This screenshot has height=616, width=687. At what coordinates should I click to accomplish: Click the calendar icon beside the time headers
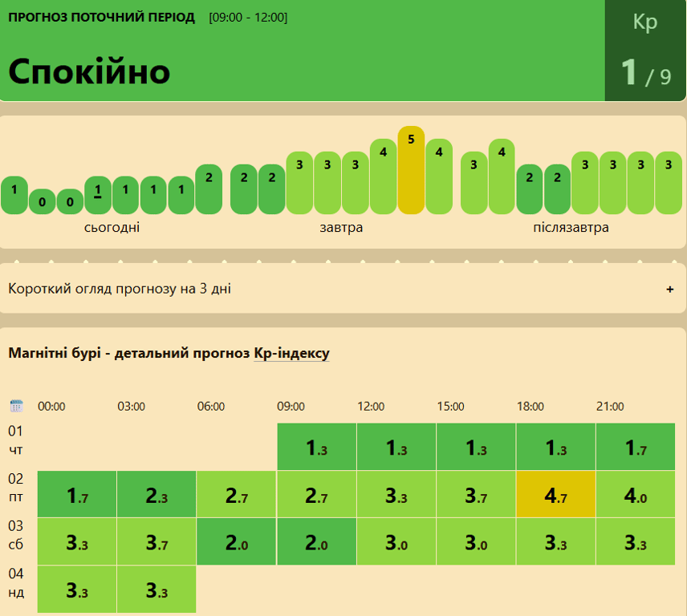coord(16,406)
